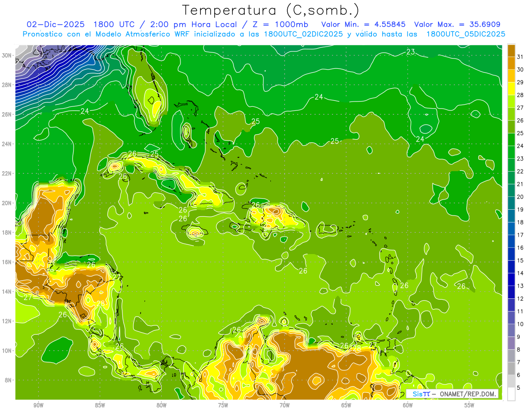The height and width of the screenshot is (411, 532).
Task: Click the '15' value on the color scale
Action: (520, 261)
